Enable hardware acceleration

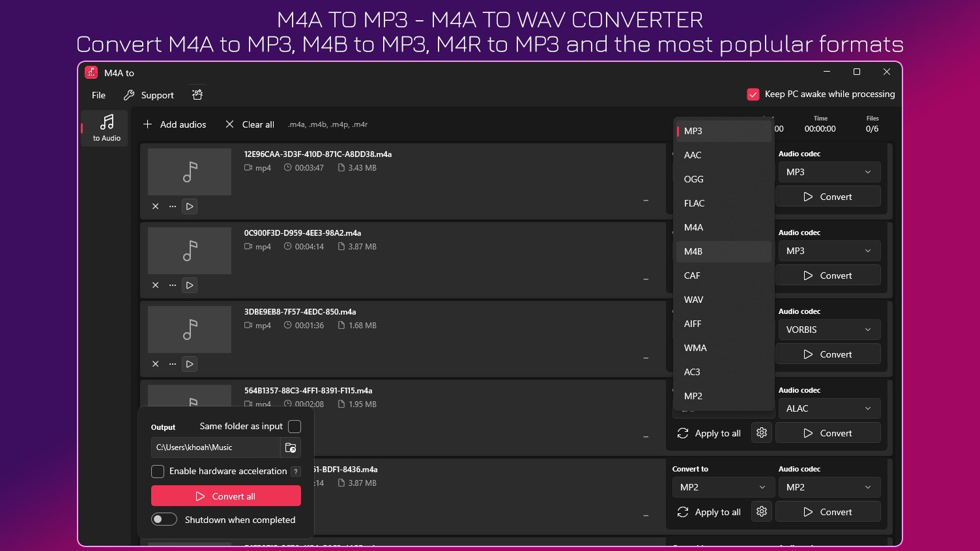coord(158,471)
